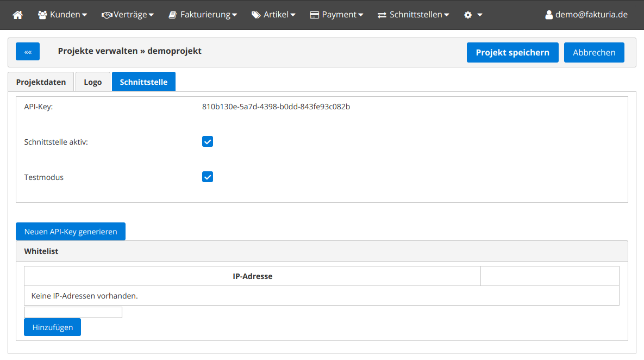Click the Artikel tags icon

coord(256,15)
